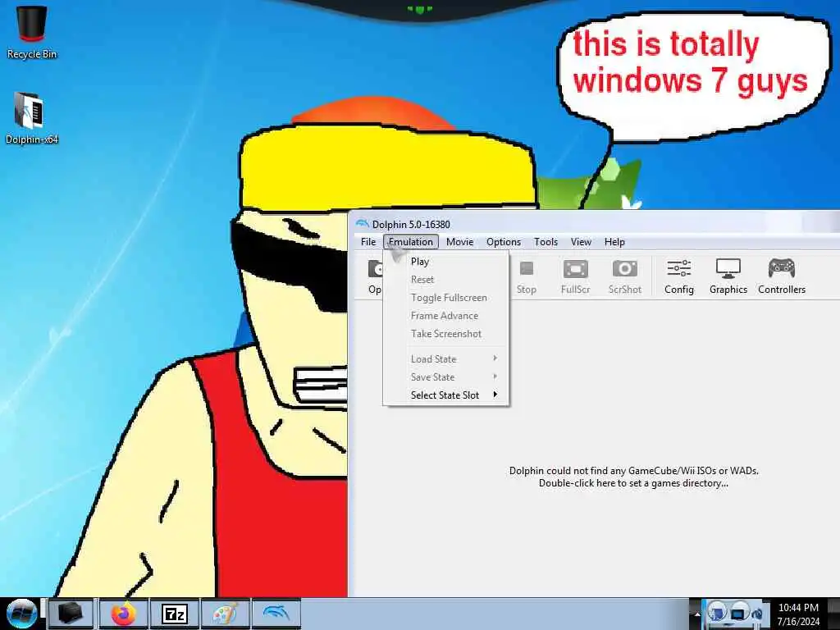Open the Movie menu
840x630 pixels.
[x=459, y=242]
